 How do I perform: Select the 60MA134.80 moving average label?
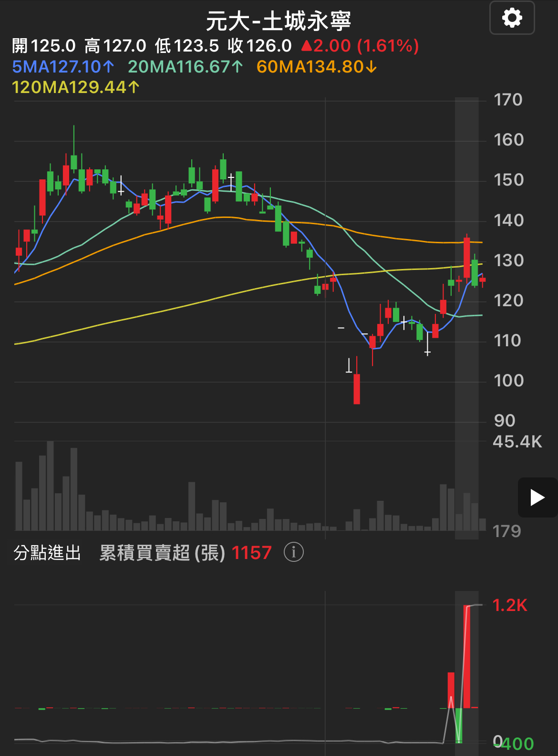point(317,67)
